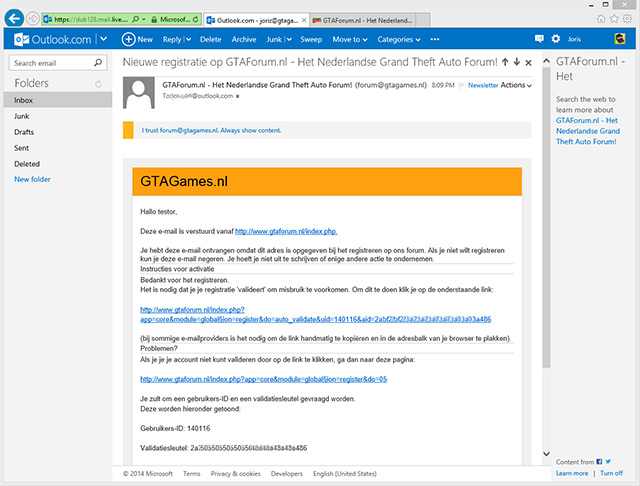Click the browser forward arrow button
The width and height of the screenshot is (640, 486).
pyautogui.click(x=32, y=19)
